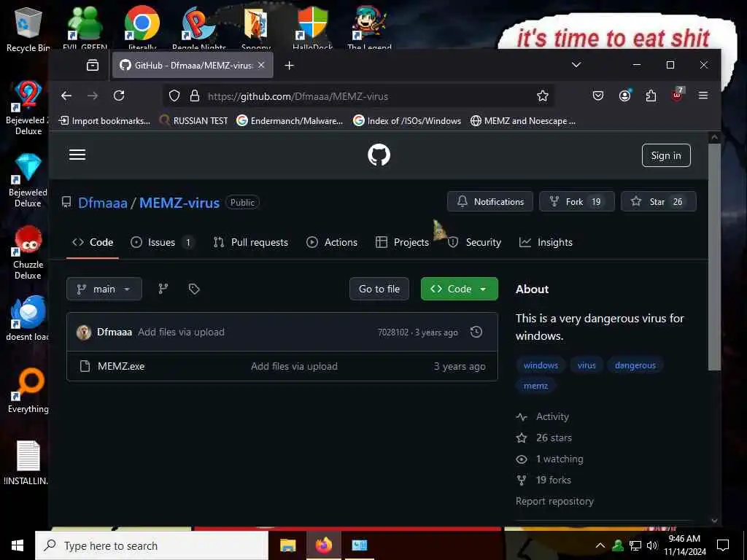Image resolution: width=747 pixels, height=560 pixels.
Task: Open the Security tab
Action: pyautogui.click(x=474, y=242)
